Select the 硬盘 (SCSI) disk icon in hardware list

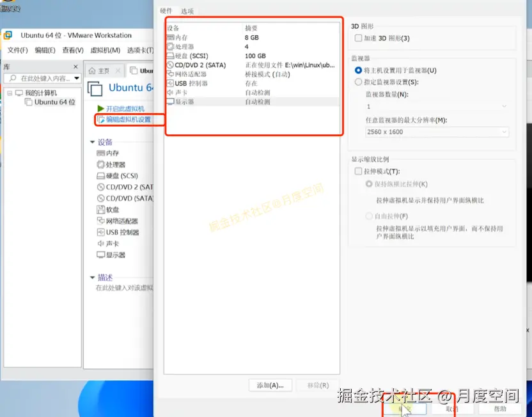pos(171,56)
